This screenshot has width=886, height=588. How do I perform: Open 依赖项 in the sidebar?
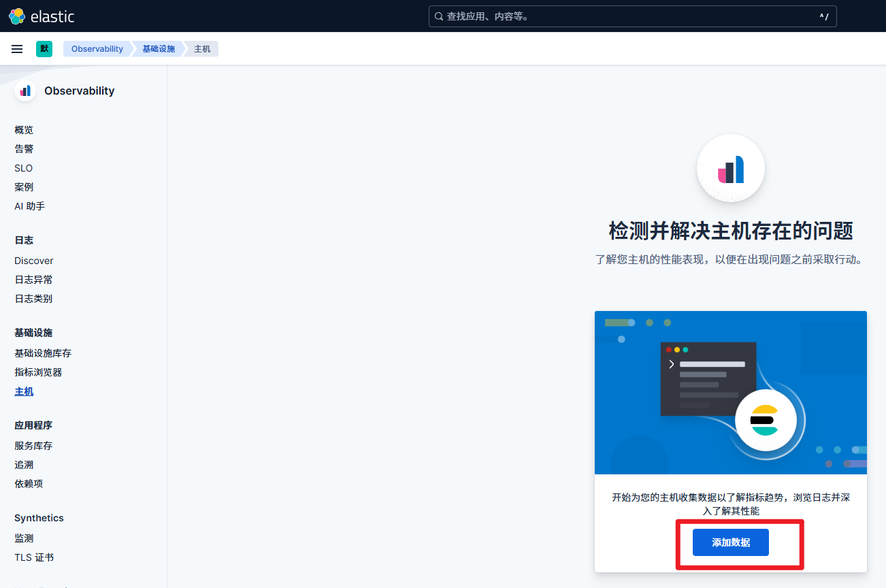click(x=29, y=484)
